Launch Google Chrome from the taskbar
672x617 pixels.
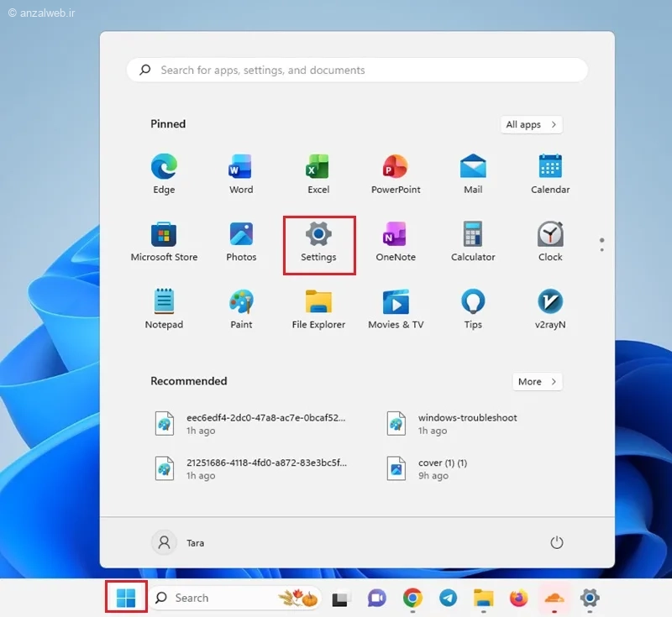pyautogui.click(x=412, y=598)
